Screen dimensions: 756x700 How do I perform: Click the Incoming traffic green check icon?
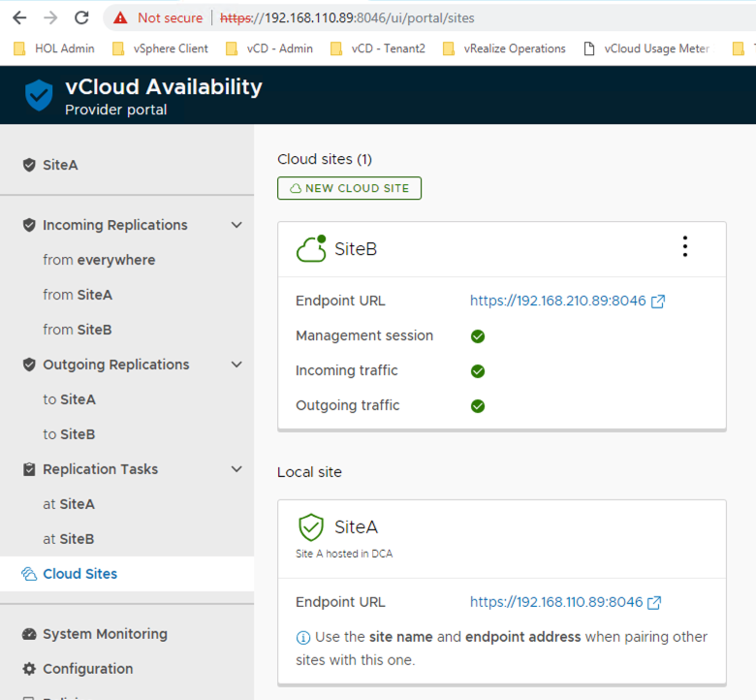click(478, 371)
